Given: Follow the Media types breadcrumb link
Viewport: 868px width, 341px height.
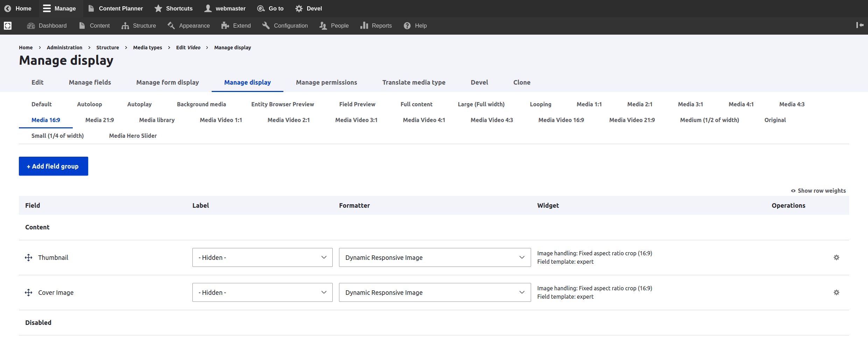Looking at the screenshot, I should 147,48.
